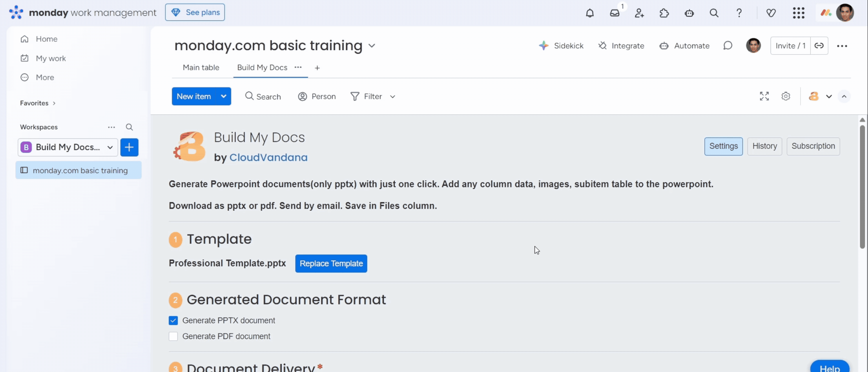Open the inbox tray icon

(614, 13)
